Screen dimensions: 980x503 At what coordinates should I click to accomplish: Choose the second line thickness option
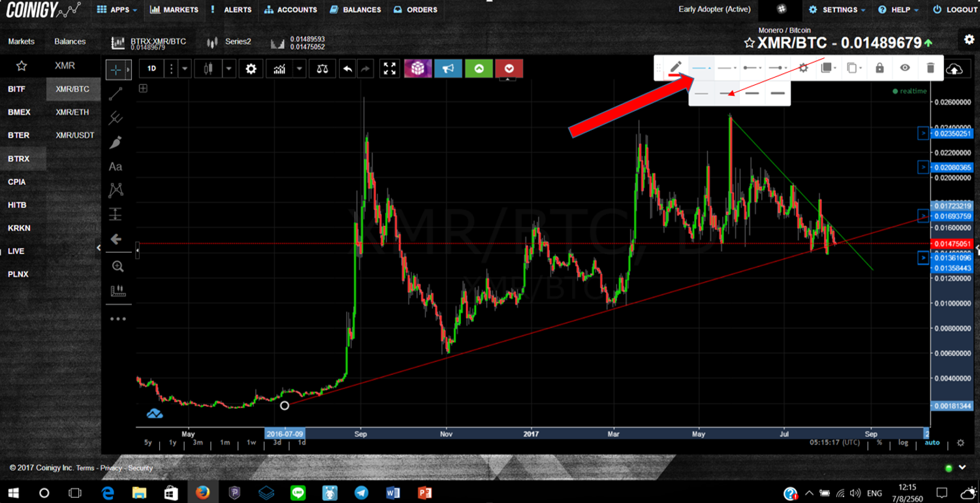[727, 93]
